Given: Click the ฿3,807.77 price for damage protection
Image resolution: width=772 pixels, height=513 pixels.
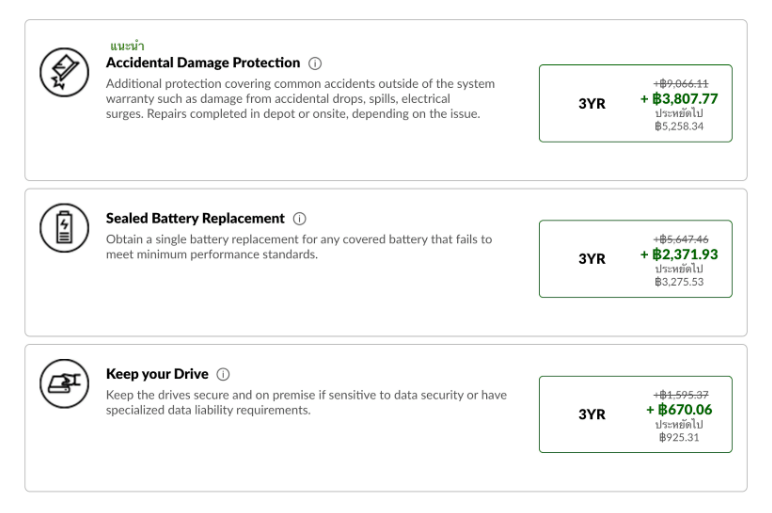Looking at the screenshot, I should tap(679, 99).
